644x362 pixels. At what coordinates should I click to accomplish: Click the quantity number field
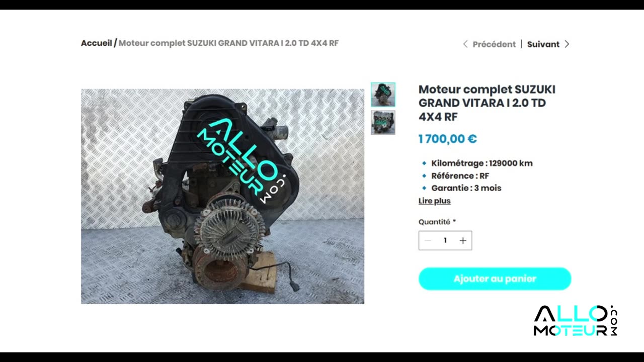tap(445, 240)
